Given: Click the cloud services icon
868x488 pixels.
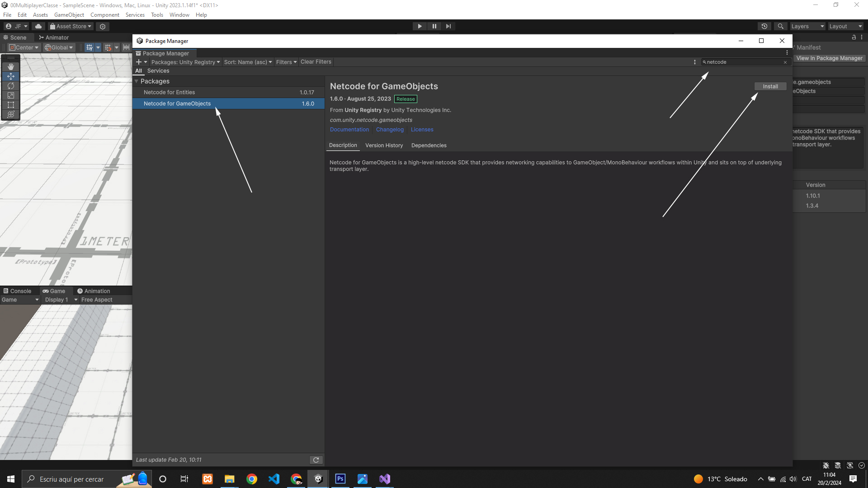Looking at the screenshot, I should click(x=38, y=26).
